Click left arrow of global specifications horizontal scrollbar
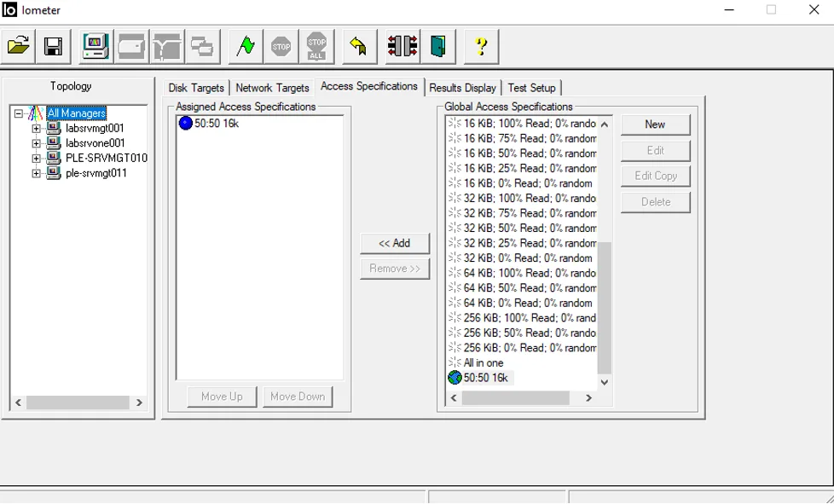 [x=454, y=397]
